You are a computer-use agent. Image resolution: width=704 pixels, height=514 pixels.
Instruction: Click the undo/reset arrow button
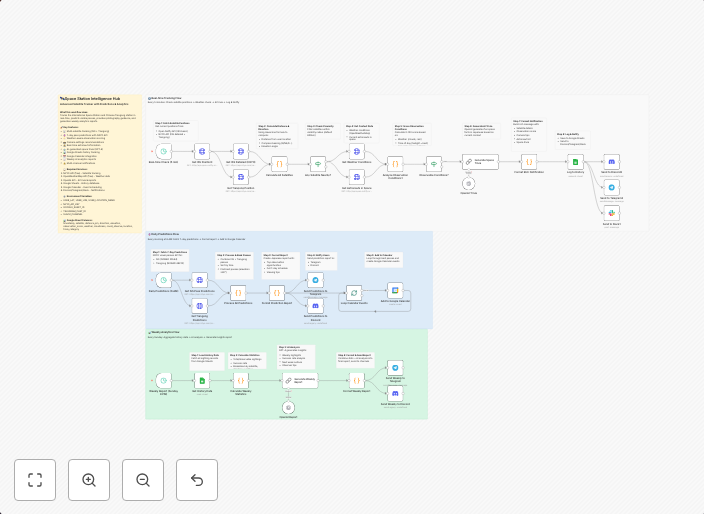click(x=197, y=480)
